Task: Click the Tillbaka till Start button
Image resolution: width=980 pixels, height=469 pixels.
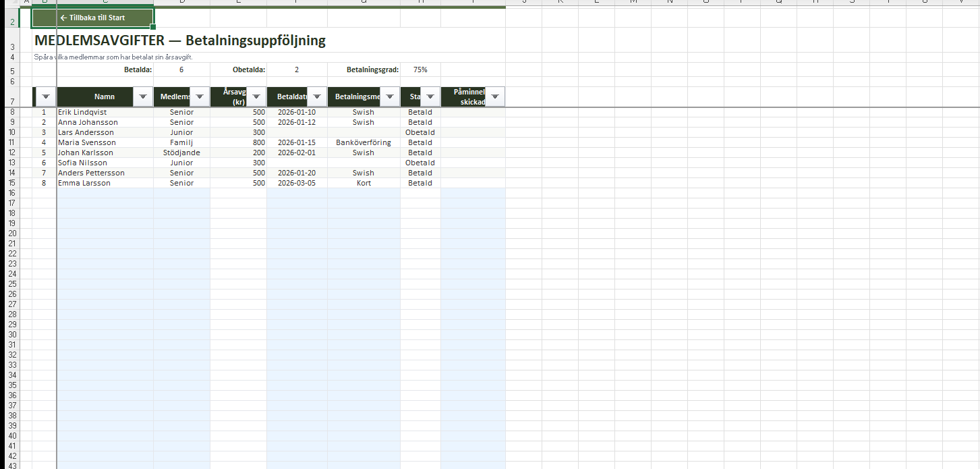Action: click(x=92, y=18)
